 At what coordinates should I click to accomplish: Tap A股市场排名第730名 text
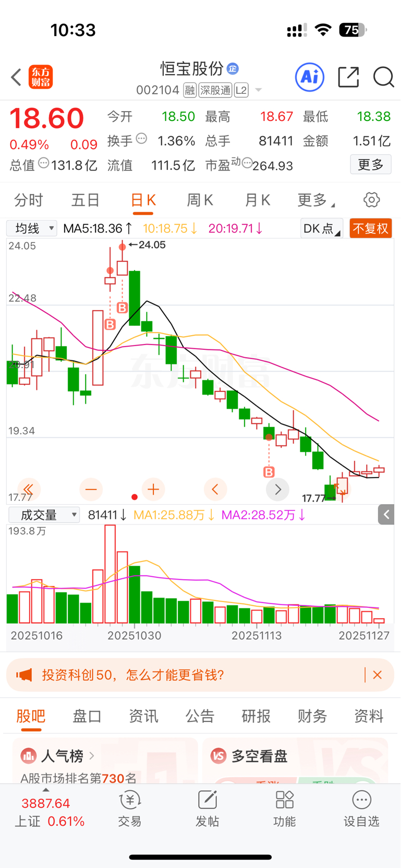pos(78,778)
